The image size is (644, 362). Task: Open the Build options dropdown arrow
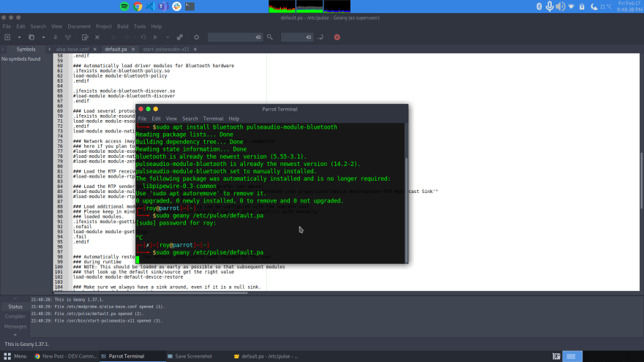(x=168, y=37)
